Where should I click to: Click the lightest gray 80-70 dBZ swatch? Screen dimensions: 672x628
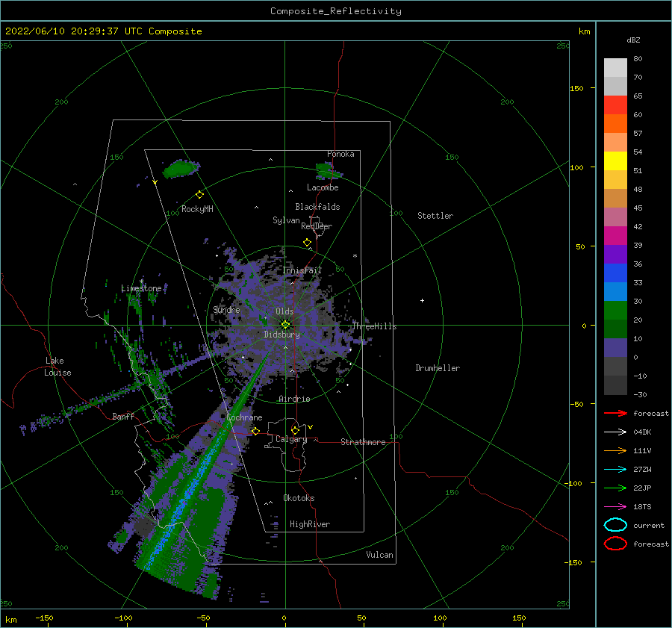click(615, 67)
